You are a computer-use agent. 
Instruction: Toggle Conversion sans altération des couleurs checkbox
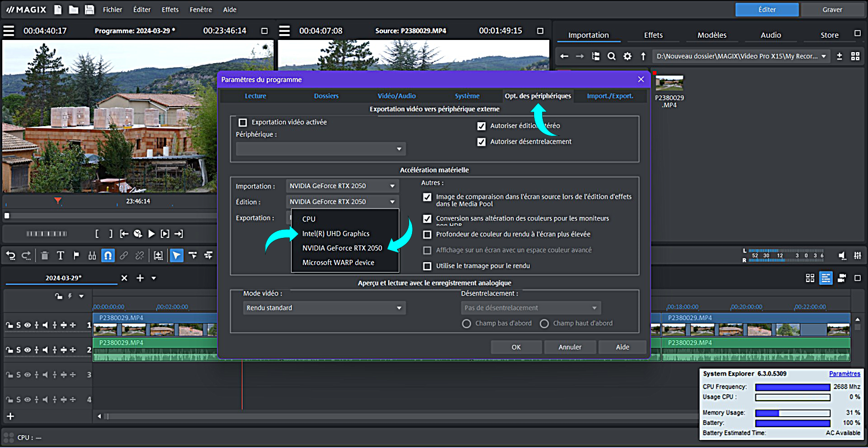(427, 219)
